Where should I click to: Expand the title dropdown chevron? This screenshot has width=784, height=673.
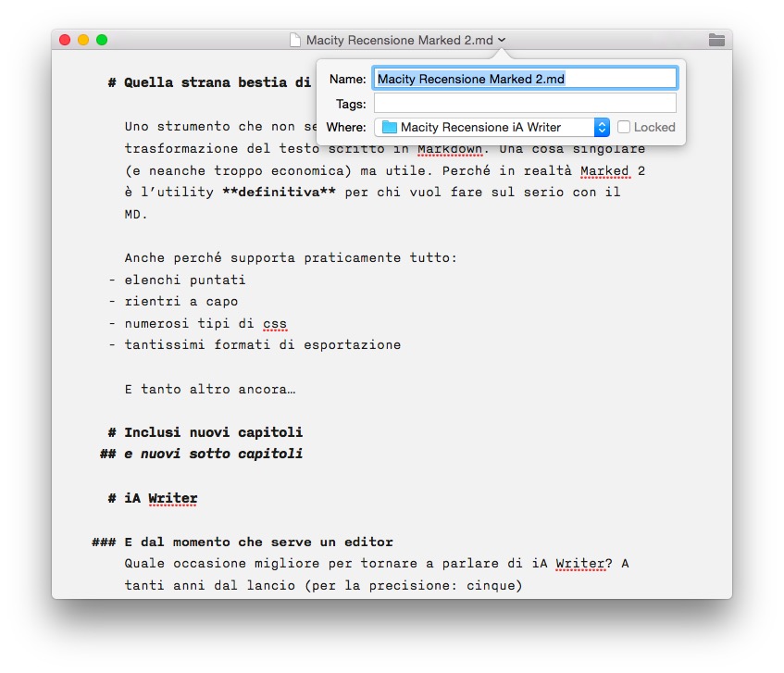tap(502, 40)
